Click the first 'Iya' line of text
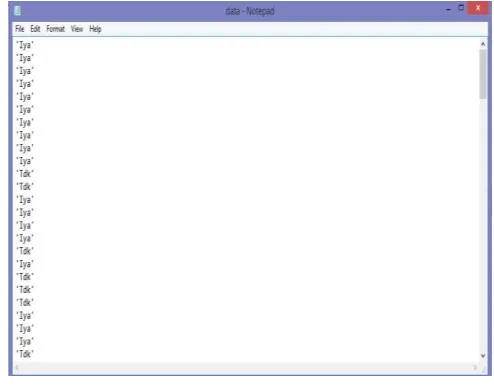494x386 pixels. tap(25, 45)
